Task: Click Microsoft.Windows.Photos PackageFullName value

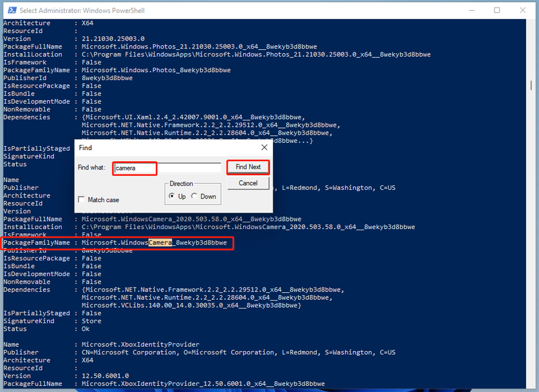Action: coord(199,46)
